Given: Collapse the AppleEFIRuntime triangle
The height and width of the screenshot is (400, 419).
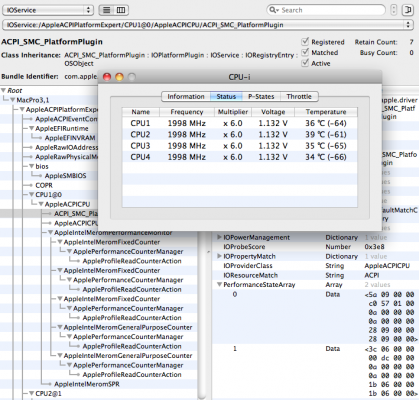Looking at the screenshot, I should (32, 128).
